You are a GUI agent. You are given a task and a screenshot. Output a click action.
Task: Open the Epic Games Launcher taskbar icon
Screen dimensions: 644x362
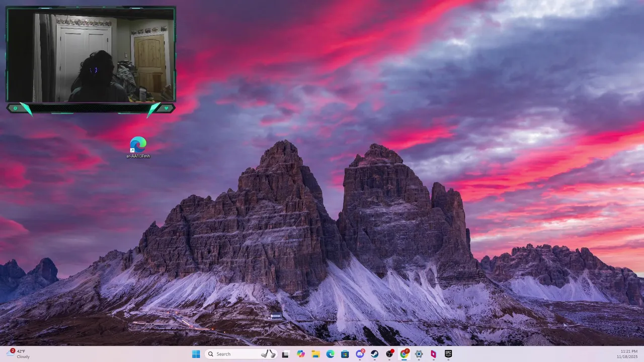point(448,354)
